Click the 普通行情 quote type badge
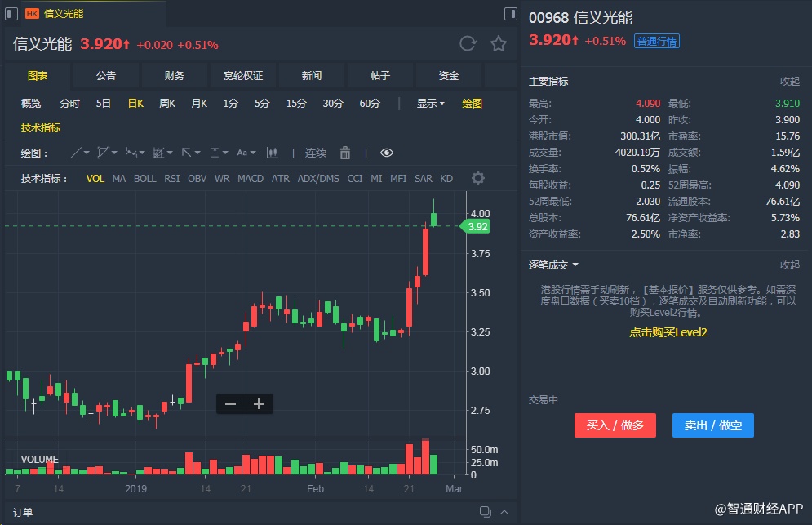This screenshot has height=525, width=812. [657, 41]
